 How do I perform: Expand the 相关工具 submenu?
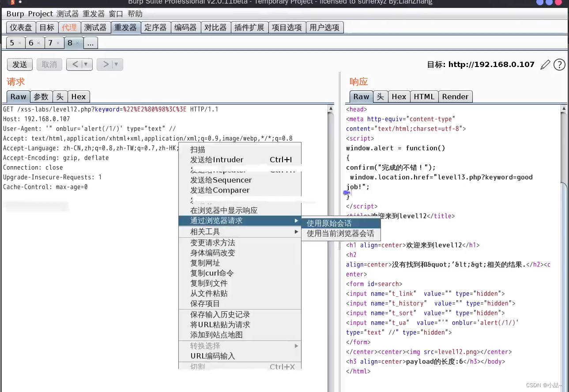point(240,231)
